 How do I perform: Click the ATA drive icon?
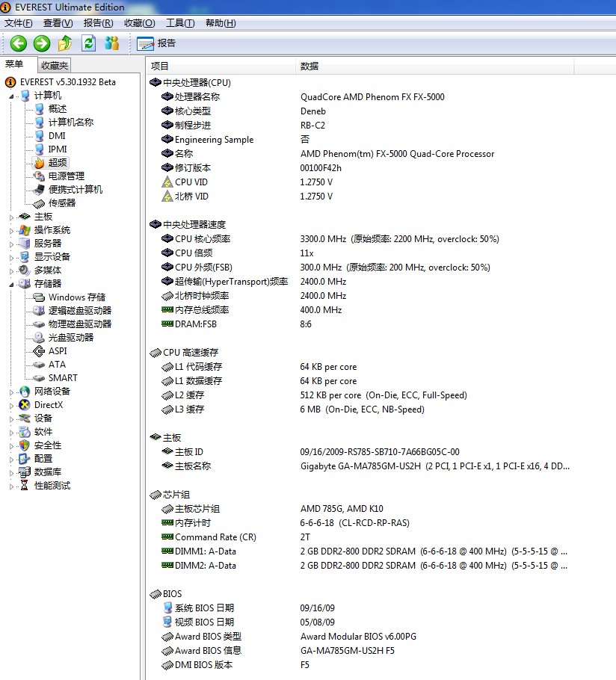point(40,365)
